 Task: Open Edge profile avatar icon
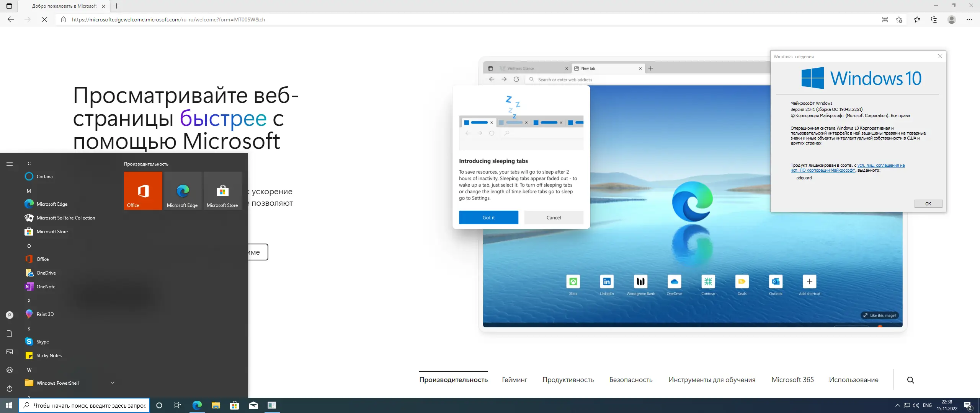tap(952, 20)
